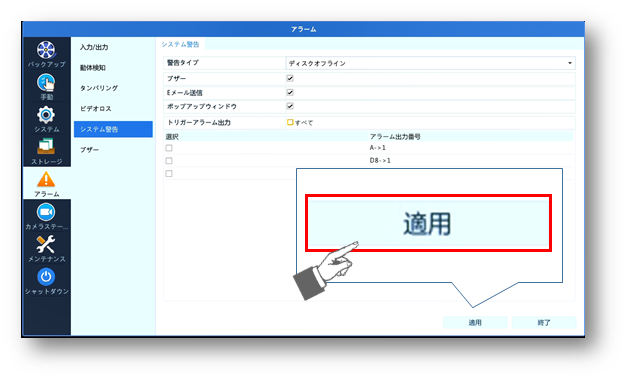Click the D8->1 alarm output entry
627x380 pixels.
[x=380, y=161]
